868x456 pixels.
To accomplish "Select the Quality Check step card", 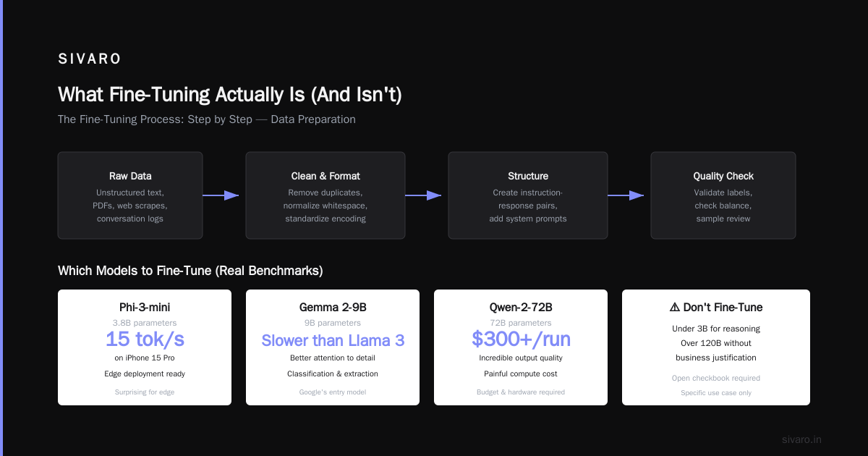I will pos(723,195).
